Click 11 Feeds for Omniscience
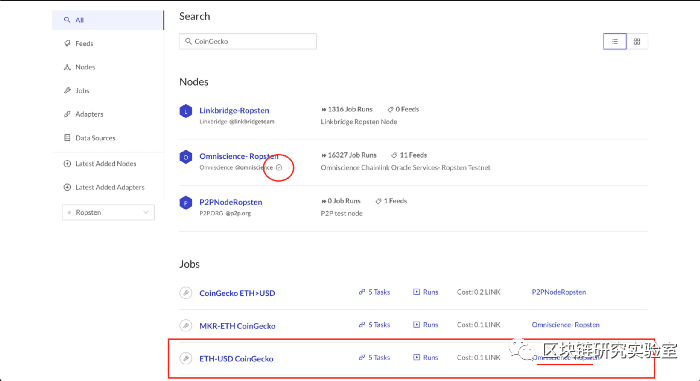Image resolution: width=700 pixels, height=381 pixels. [409, 155]
